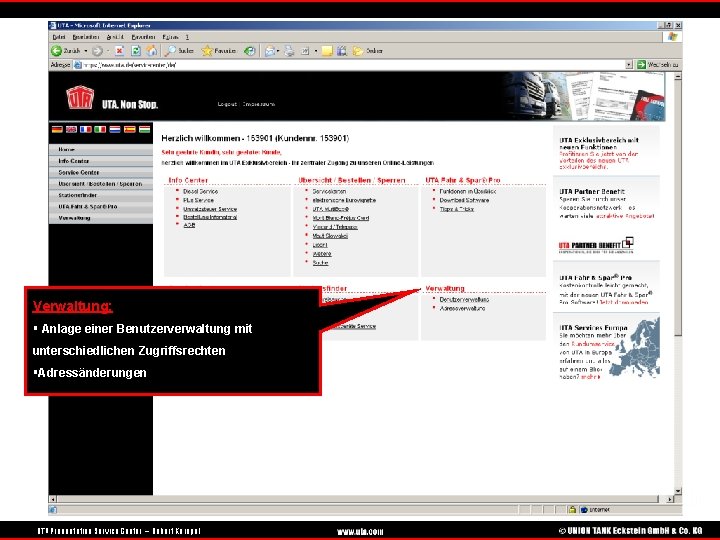
Task: Click the Forward arrow in IE toolbar
Action: click(97, 51)
